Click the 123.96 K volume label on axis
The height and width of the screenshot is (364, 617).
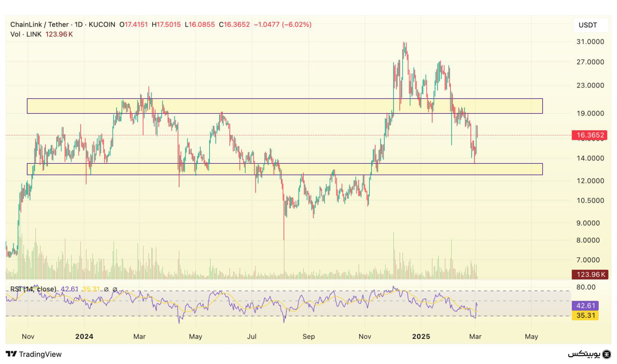pos(589,275)
